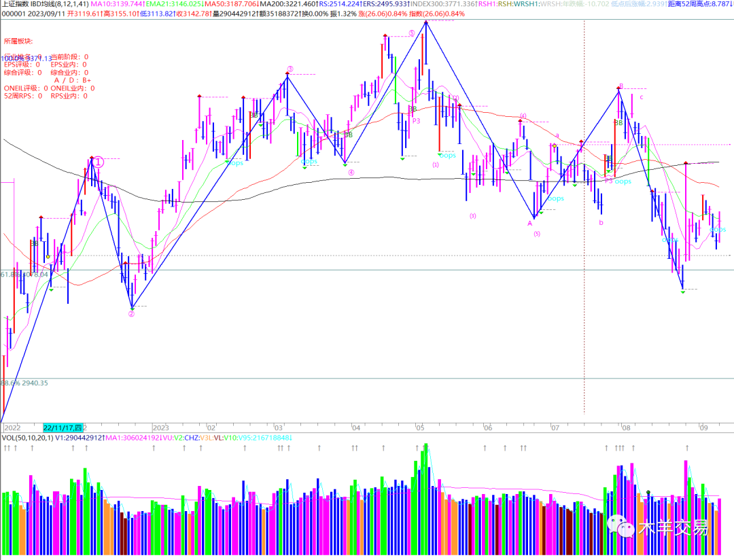Screen dimensions: 734x560
Task: Click the 88.6% 2940.35 Fibonacci level label
Action: 24,383
